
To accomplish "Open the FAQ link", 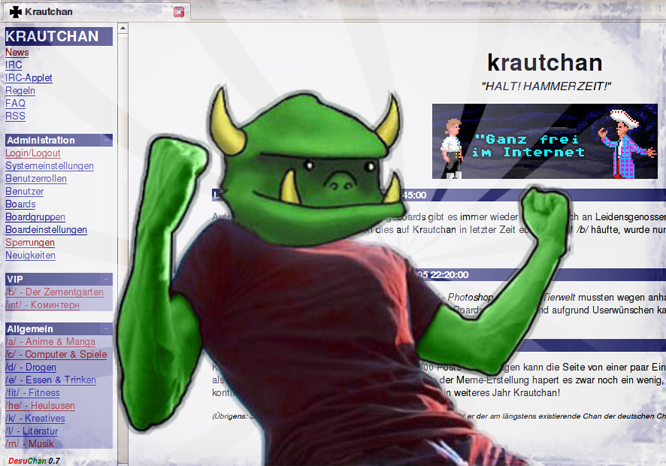I will (x=15, y=103).
